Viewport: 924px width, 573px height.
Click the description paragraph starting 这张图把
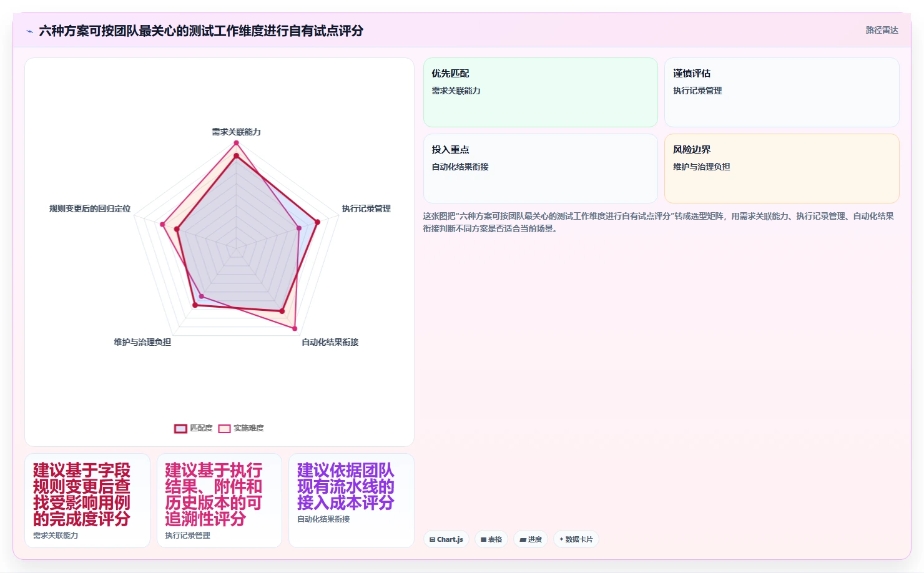659,222
